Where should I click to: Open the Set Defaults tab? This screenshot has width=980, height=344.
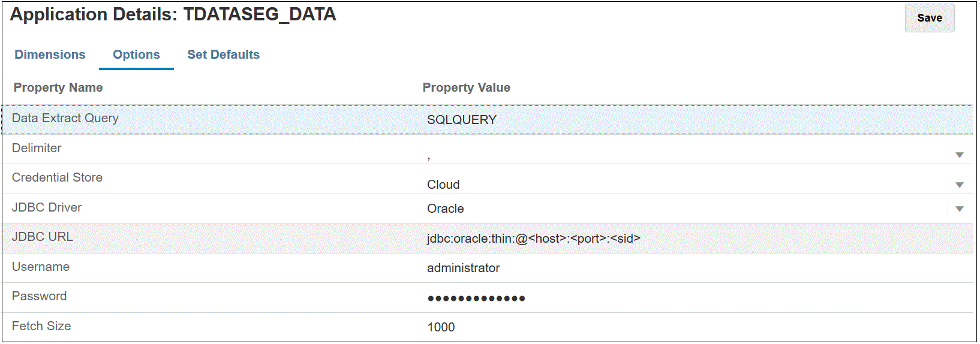tap(223, 55)
